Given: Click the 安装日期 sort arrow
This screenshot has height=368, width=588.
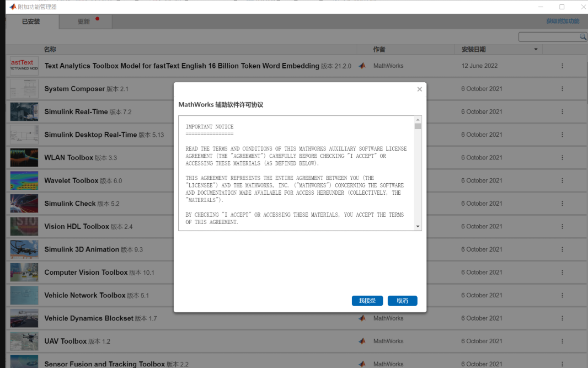Looking at the screenshot, I should tap(536, 50).
